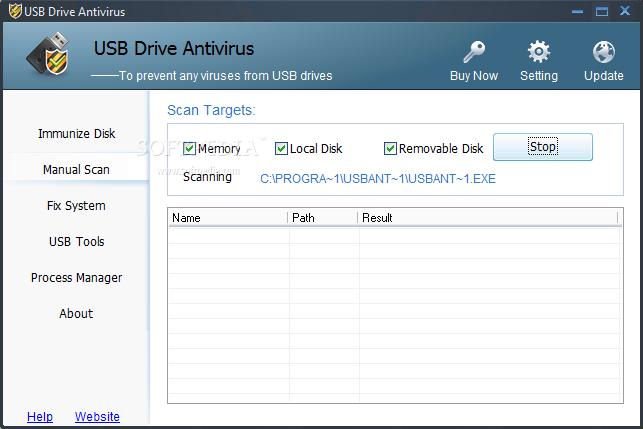
Task: Sort results by Name column
Action: (x=228, y=218)
